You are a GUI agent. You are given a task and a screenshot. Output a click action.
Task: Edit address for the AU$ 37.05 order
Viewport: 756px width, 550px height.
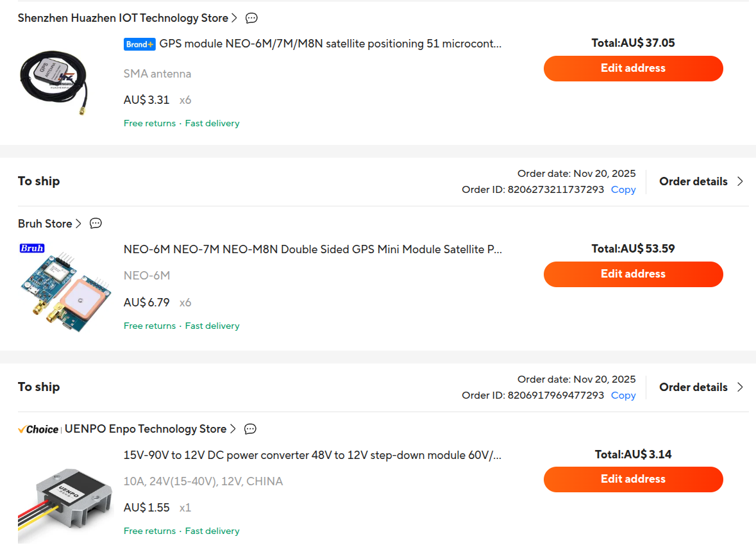pos(633,69)
